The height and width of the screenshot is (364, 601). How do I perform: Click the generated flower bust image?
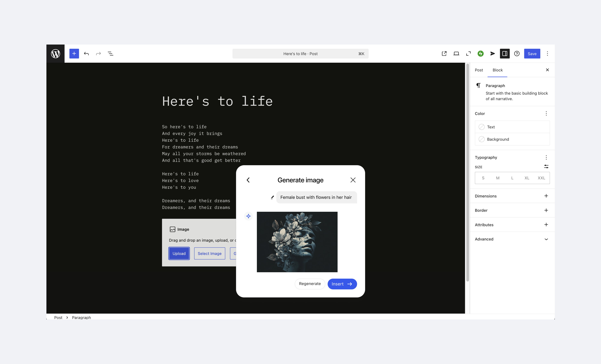click(297, 242)
